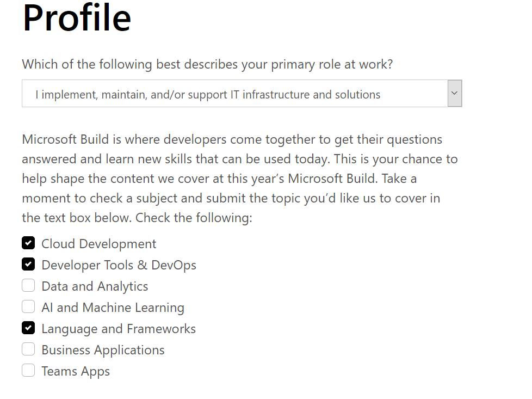Click the 'Language and Frameworks' label
This screenshot has height=399, width=532.
[x=119, y=329]
